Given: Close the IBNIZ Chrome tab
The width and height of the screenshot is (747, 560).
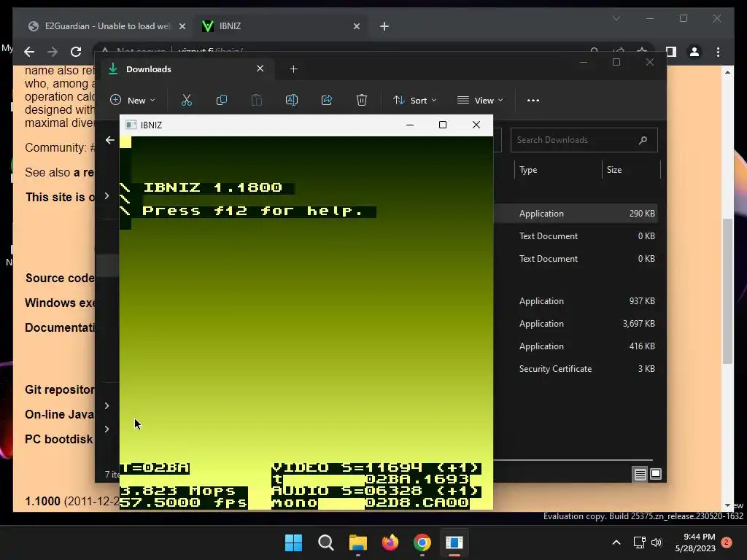Looking at the screenshot, I should click(356, 26).
